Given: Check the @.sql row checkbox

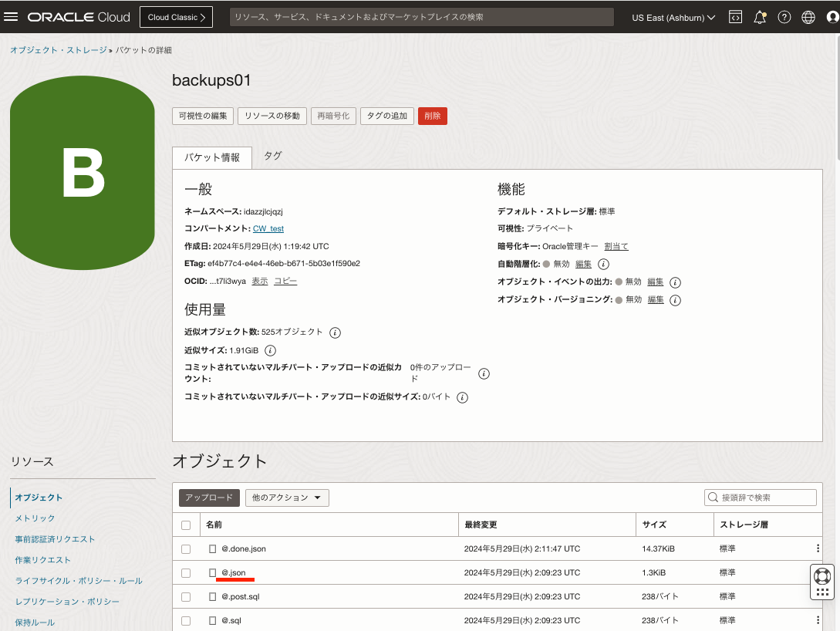Looking at the screenshot, I should 186,621.
